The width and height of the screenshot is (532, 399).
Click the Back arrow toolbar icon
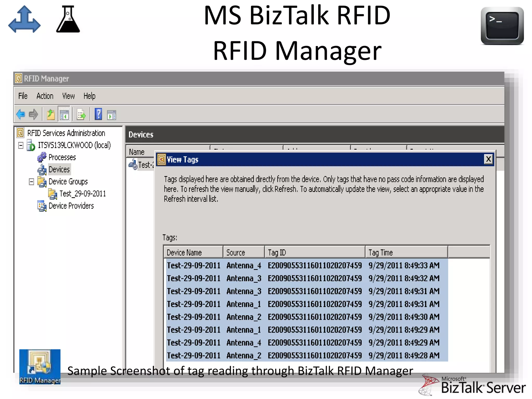tap(21, 114)
